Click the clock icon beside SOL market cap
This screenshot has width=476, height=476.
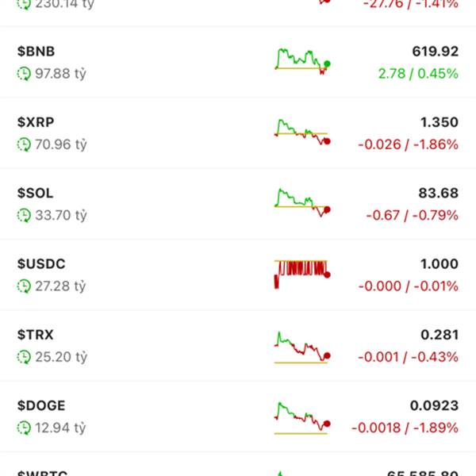pos(24,216)
